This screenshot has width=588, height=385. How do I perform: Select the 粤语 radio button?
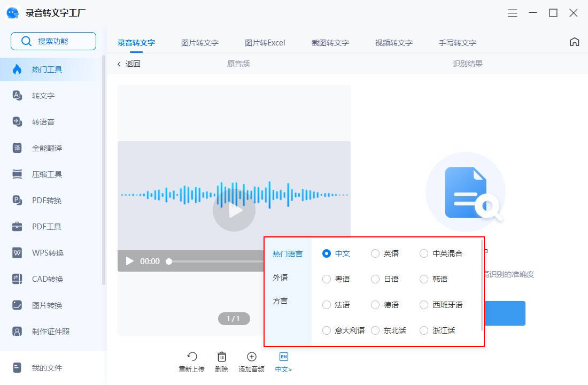tap(326, 279)
